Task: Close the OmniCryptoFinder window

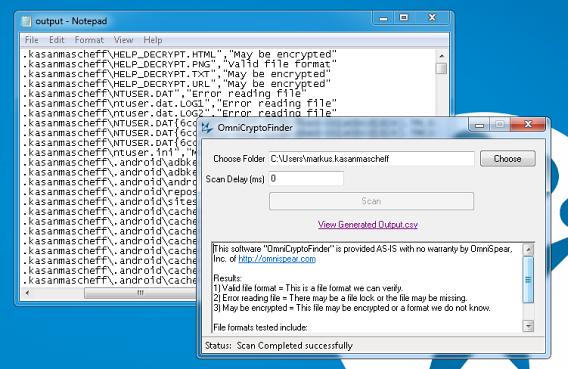Action: click(528, 125)
